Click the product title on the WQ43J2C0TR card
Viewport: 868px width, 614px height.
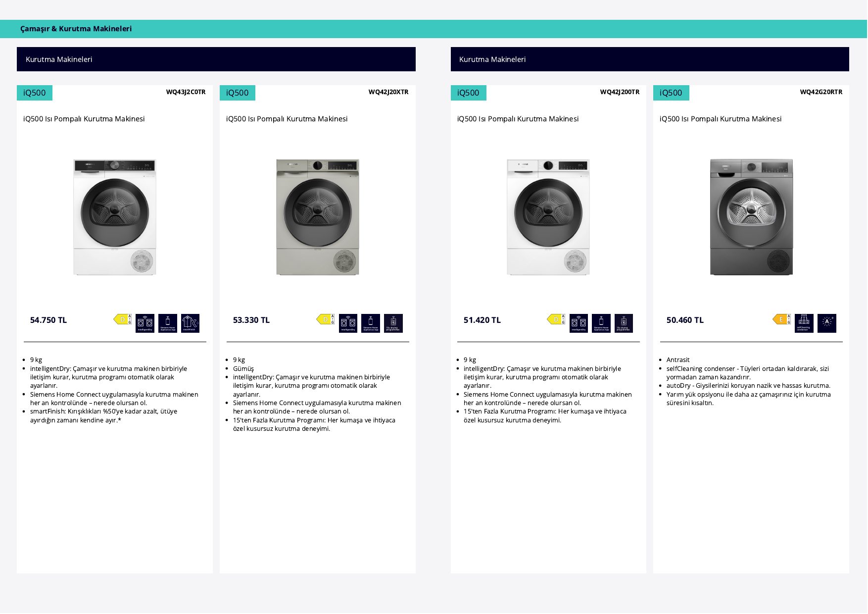84,119
